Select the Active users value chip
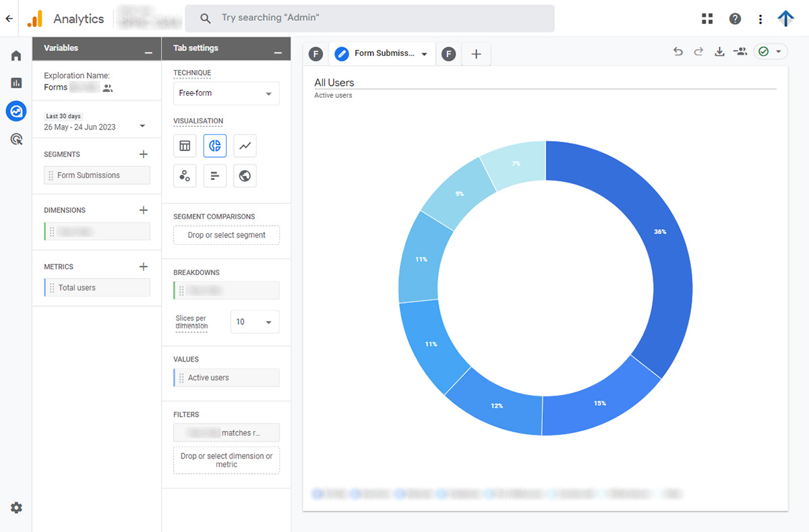This screenshot has height=532, width=809. [227, 378]
